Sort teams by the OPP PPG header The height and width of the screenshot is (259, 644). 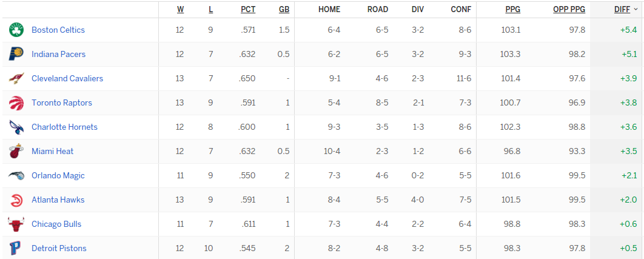pyautogui.click(x=569, y=10)
